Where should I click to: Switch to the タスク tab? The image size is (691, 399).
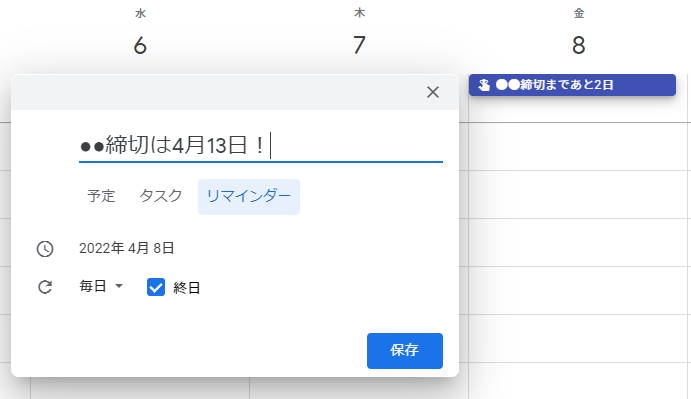pyautogui.click(x=160, y=196)
